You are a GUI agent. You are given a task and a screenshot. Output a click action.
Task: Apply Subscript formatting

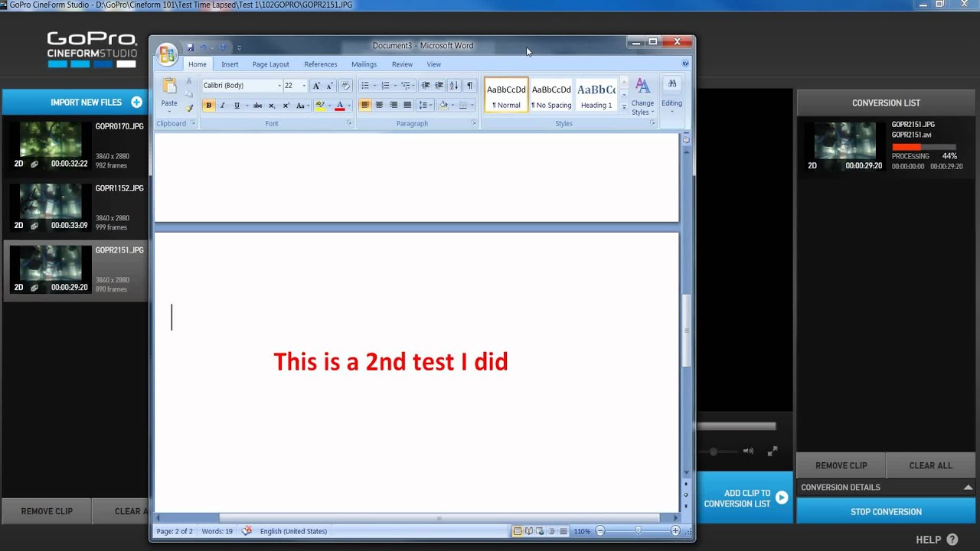[x=272, y=106]
